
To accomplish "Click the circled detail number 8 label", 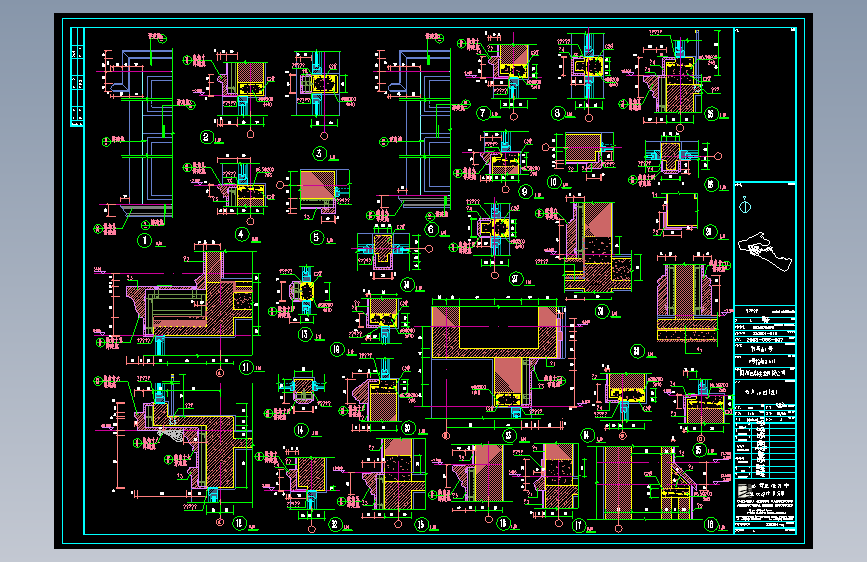I will (557, 113).
